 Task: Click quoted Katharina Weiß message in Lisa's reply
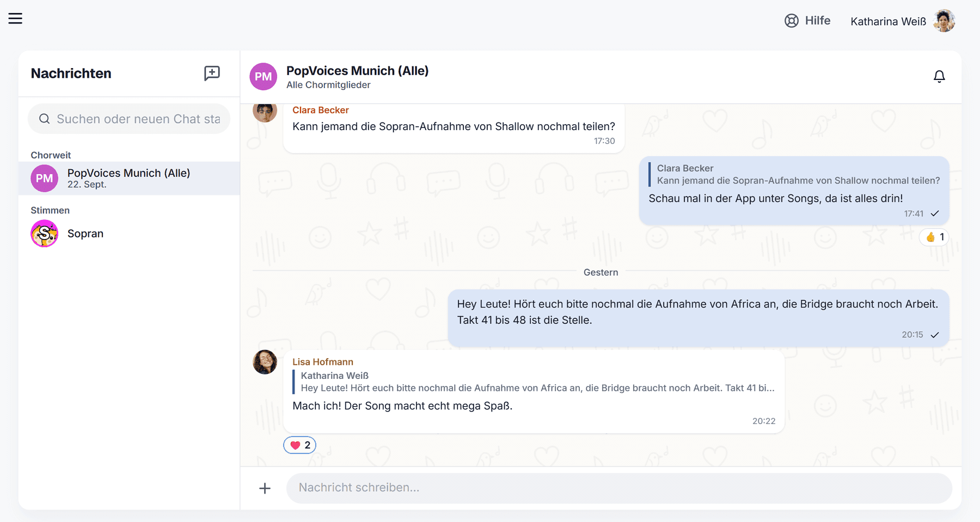534,382
